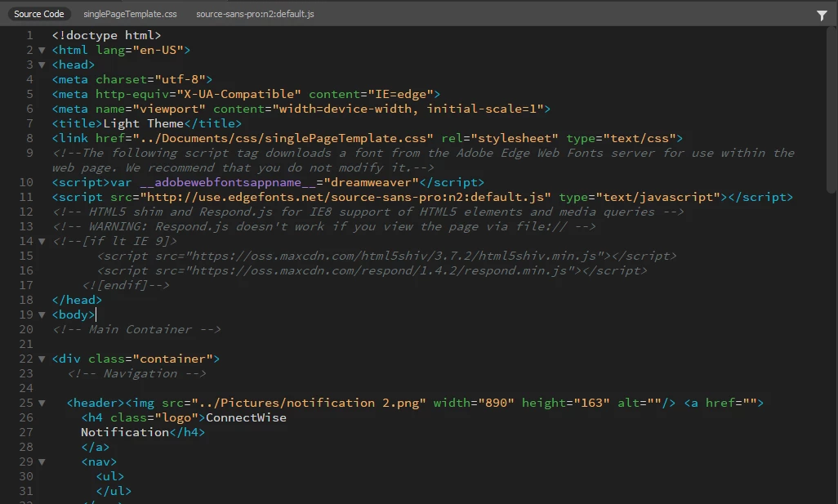Click the "IE=edge" content value
The image size is (838, 504).
click(400, 94)
